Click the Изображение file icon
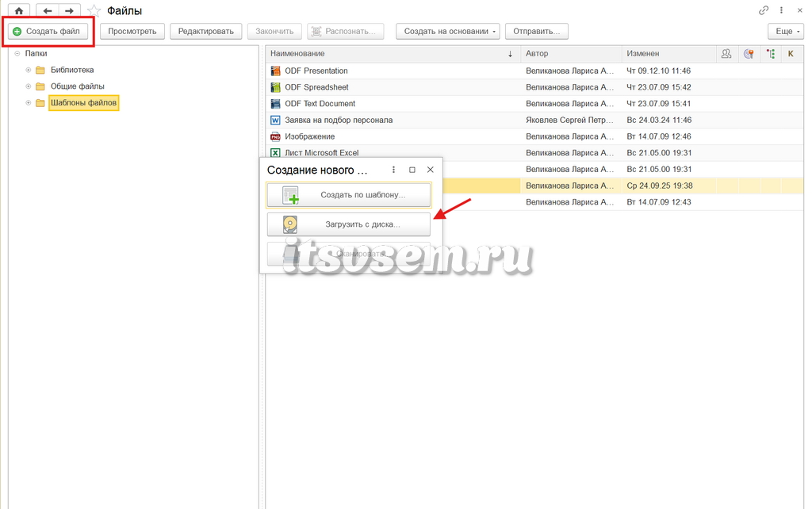Screen dimensions: 812x509 tap(275, 136)
